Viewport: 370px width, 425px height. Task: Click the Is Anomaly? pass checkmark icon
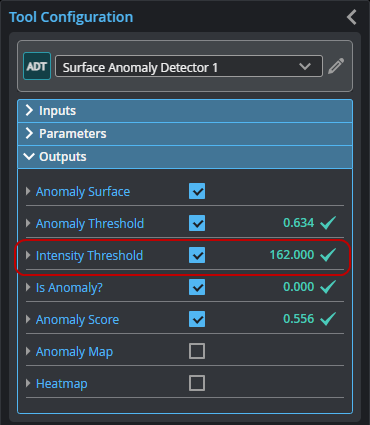click(x=328, y=287)
